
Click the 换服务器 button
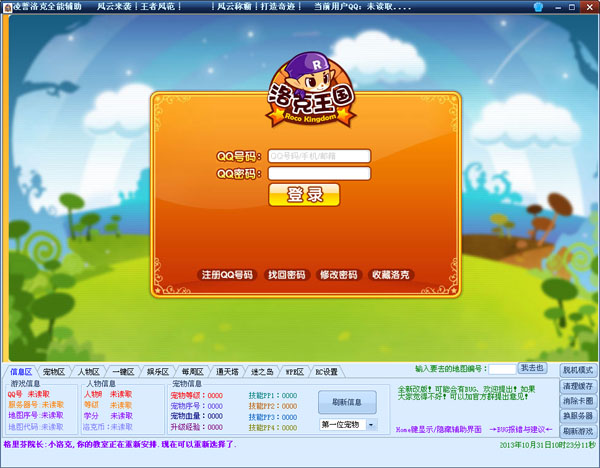click(x=578, y=416)
